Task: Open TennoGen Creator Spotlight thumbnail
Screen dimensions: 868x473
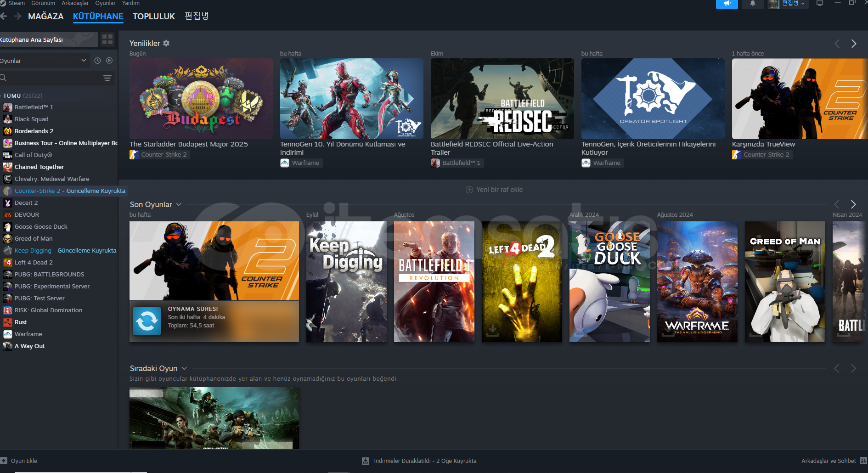Action: pyautogui.click(x=653, y=99)
